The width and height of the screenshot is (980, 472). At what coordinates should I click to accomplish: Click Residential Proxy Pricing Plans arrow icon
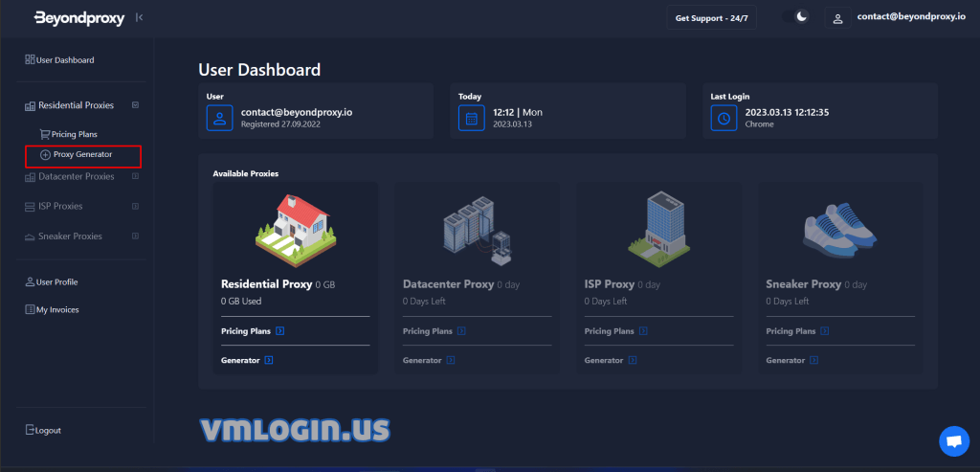click(280, 330)
